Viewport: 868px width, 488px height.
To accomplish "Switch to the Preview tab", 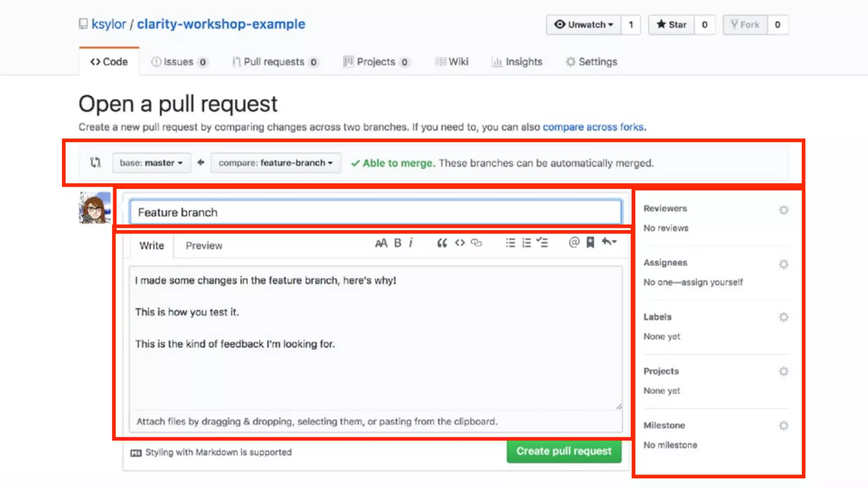I will [x=204, y=246].
